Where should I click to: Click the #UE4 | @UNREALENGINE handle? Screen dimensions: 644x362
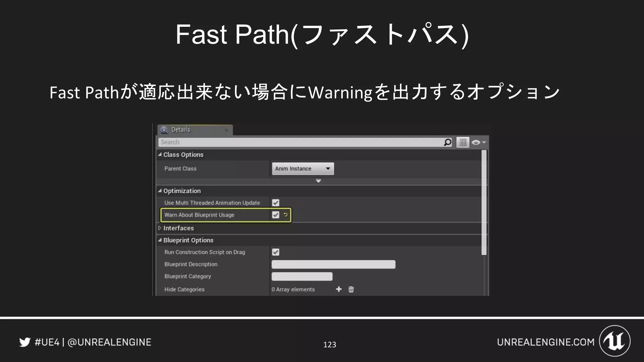click(93, 342)
